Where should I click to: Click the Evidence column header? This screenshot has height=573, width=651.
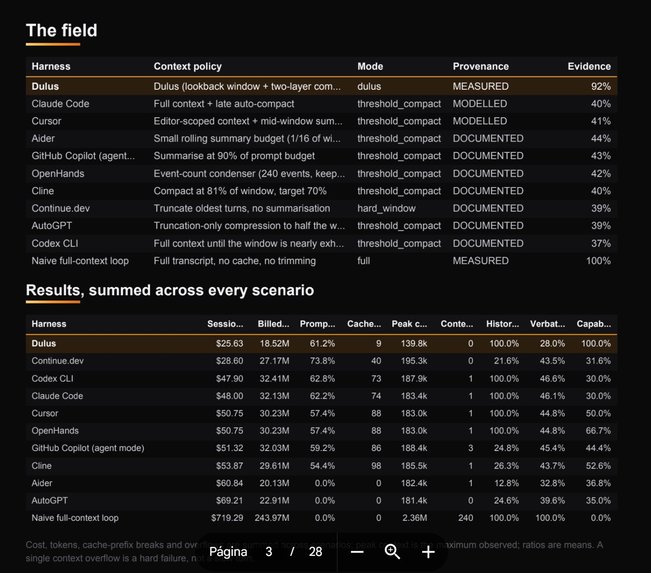tap(589, 66)
